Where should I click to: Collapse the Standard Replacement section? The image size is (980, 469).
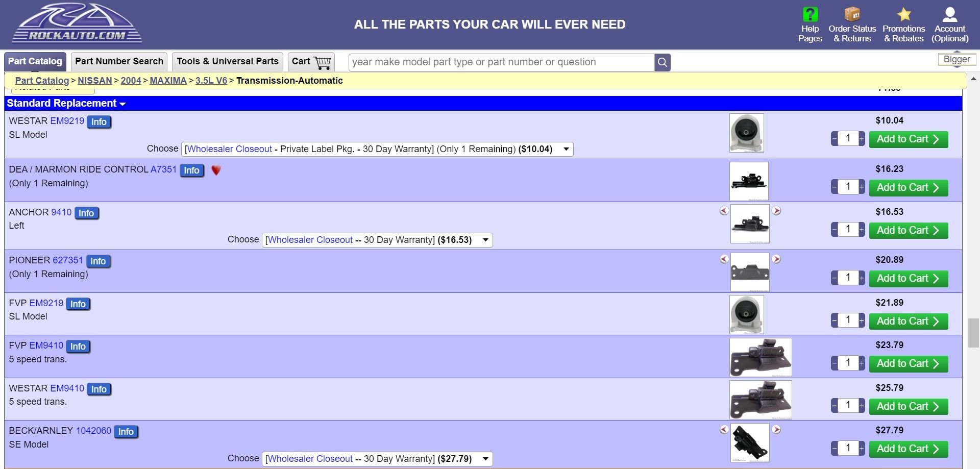coord(66,104)
